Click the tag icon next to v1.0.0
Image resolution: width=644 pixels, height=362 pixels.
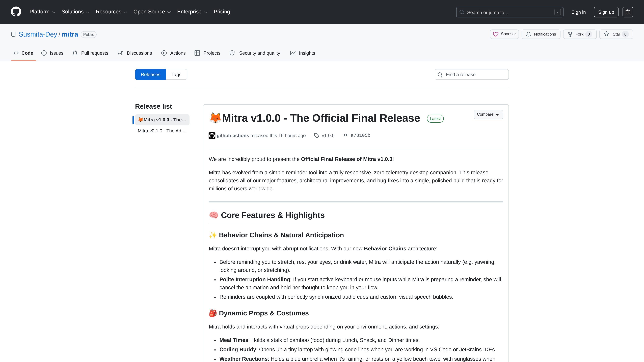(x=316, y=135)
